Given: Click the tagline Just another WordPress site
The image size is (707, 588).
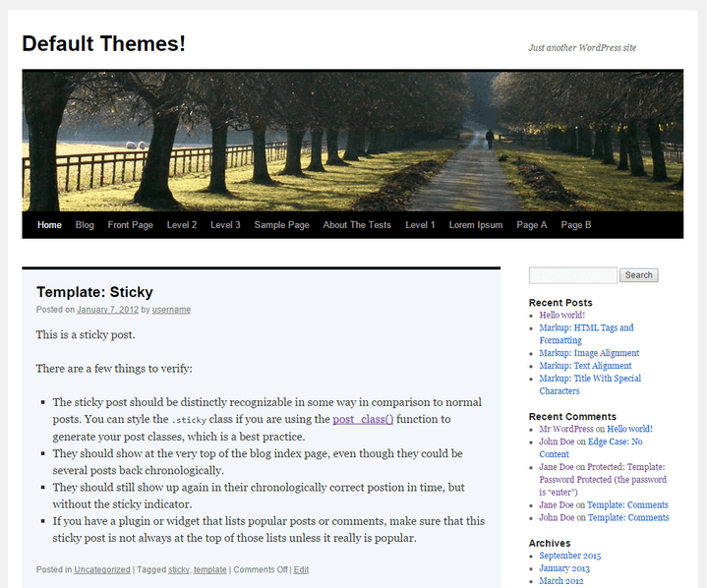Looking at the screenshot, I should coord(582,48).
